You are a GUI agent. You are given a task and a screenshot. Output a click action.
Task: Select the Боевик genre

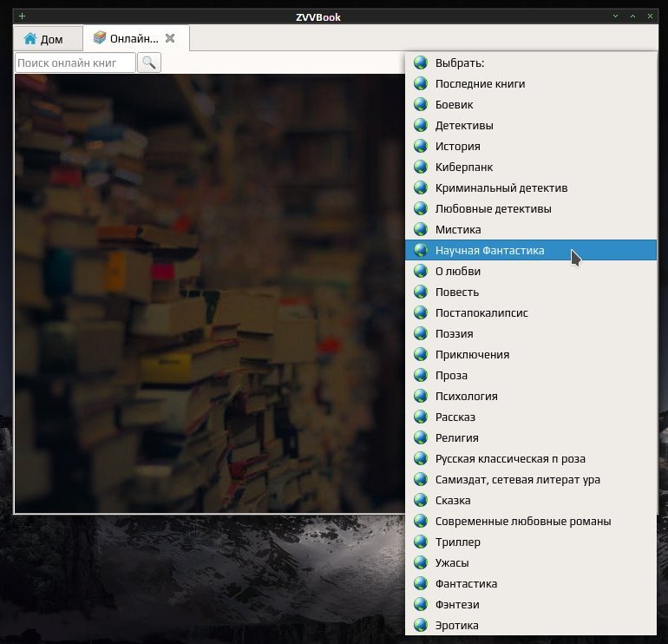click(x=531, y=104)
